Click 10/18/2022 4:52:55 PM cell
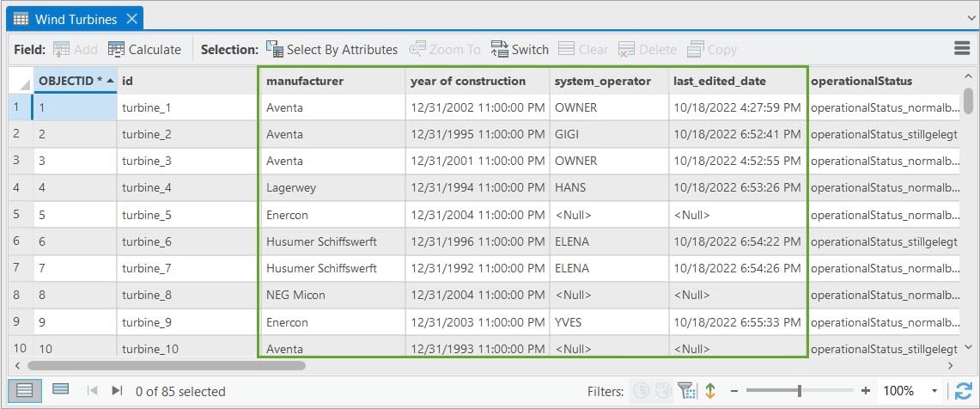Image resolution: width=980 pixels, height=409 pixels. (x=738, y=161)
